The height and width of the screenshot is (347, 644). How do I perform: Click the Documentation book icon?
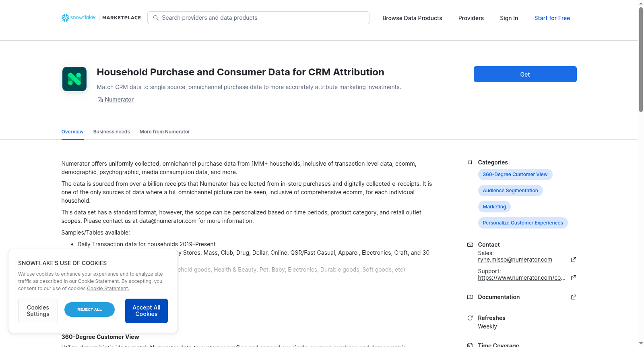470,297
